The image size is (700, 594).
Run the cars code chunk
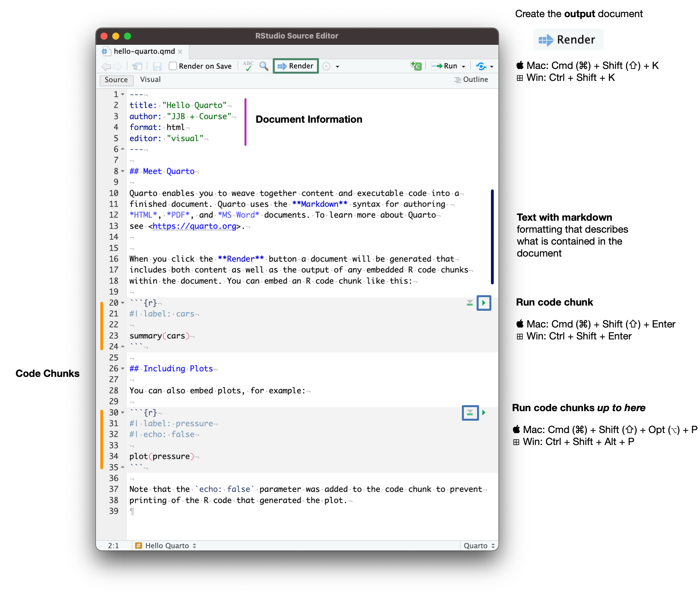484,303
